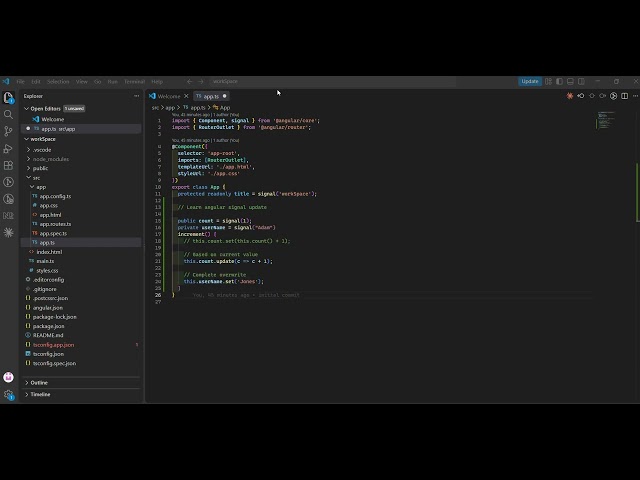Click the circled run icon in the editor toolbar
The image size is (640, 480).
[613, 96]
